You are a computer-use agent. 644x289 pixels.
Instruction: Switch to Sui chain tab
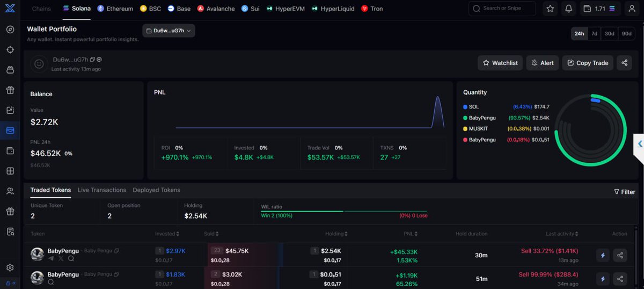[x=250, y=9]
